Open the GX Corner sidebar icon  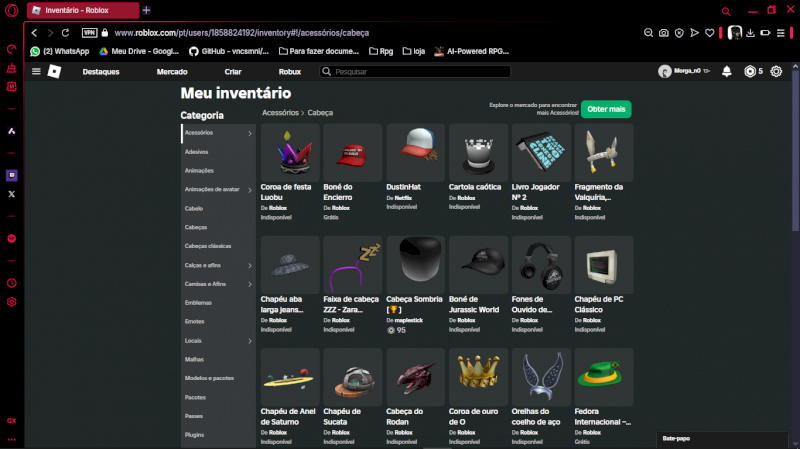pos(12,420)
